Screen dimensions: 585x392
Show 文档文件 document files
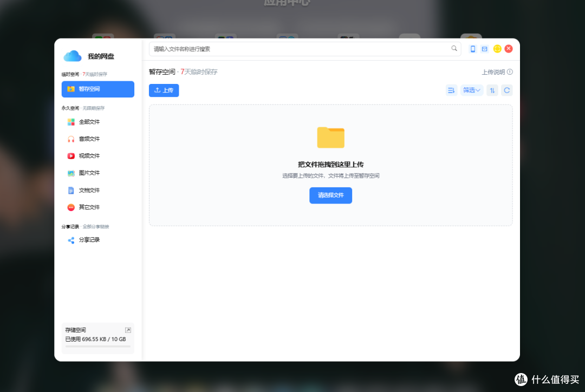coord(97,190)
